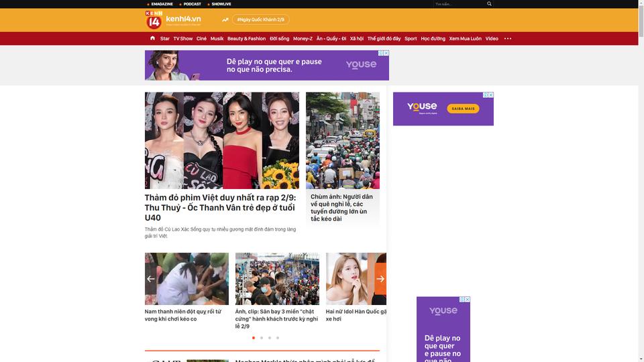Open headline Thảm đỏ phim Việt article
644x362 pixels.
pyautogui.click(x=220, y=208)
